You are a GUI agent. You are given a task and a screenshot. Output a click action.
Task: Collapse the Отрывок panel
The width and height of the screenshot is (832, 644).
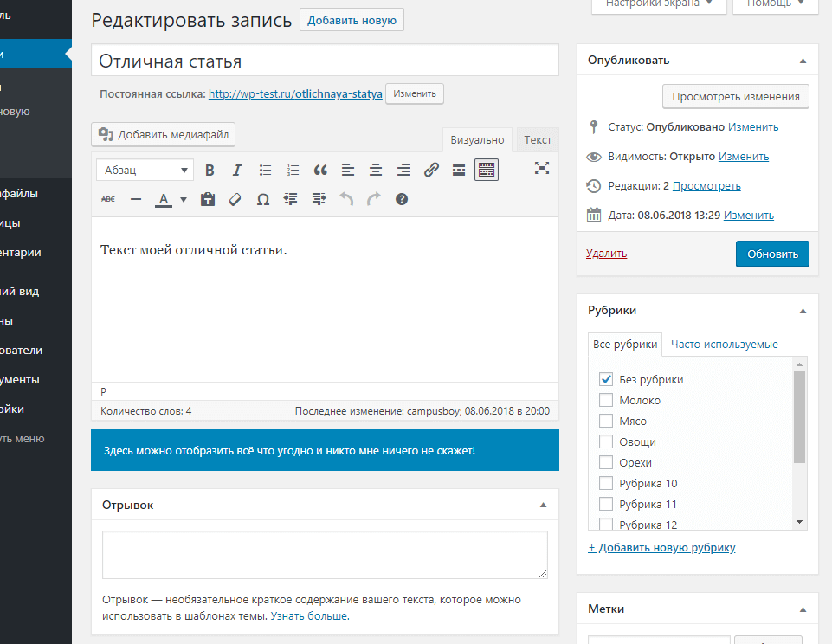click(x=543, y=505)
